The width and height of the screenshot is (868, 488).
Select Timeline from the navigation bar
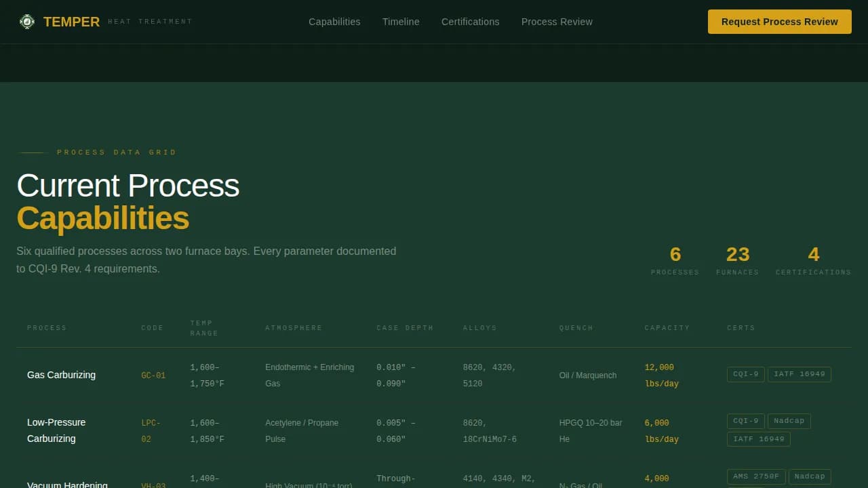click(401, 22)
